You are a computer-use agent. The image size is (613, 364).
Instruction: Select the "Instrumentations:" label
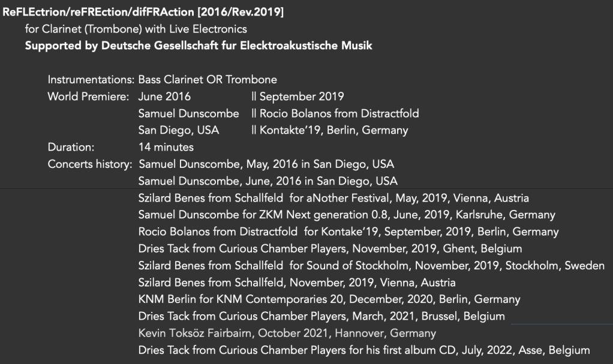(91, 80)
